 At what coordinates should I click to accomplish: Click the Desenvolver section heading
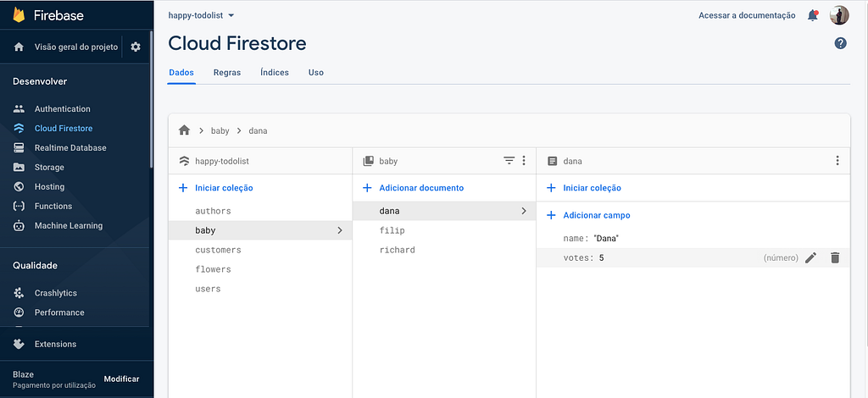tap(40, 81)
